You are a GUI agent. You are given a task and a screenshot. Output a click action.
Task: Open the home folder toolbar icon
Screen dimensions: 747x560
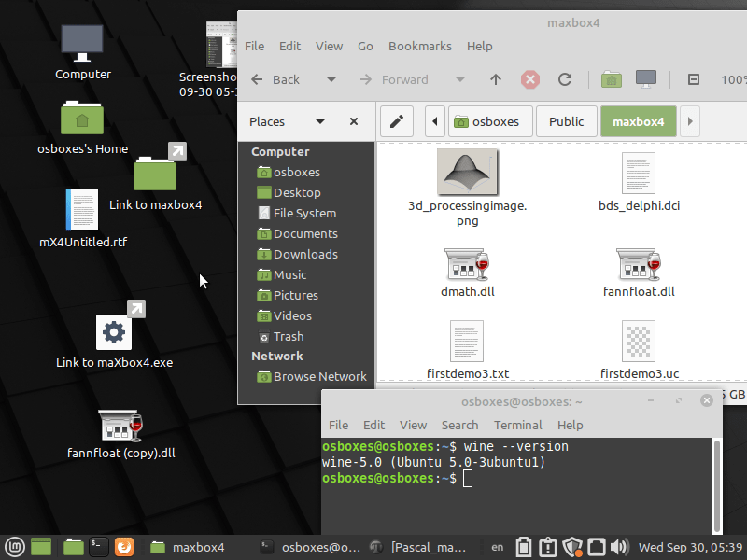[611, 79]
